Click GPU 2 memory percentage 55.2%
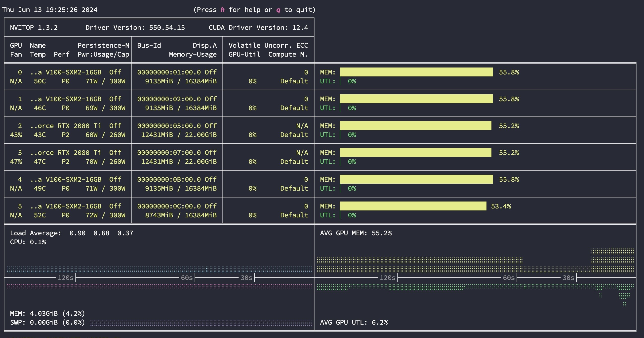 (x=509, y=126)
